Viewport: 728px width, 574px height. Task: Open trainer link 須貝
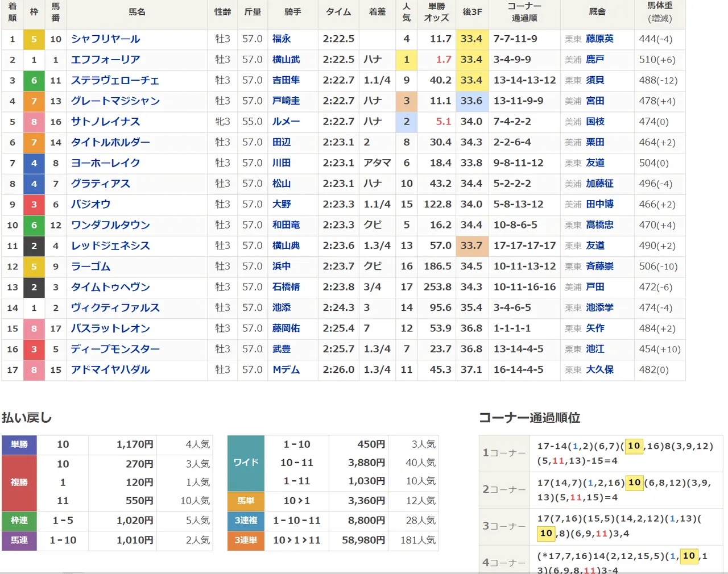click(595, 80)
